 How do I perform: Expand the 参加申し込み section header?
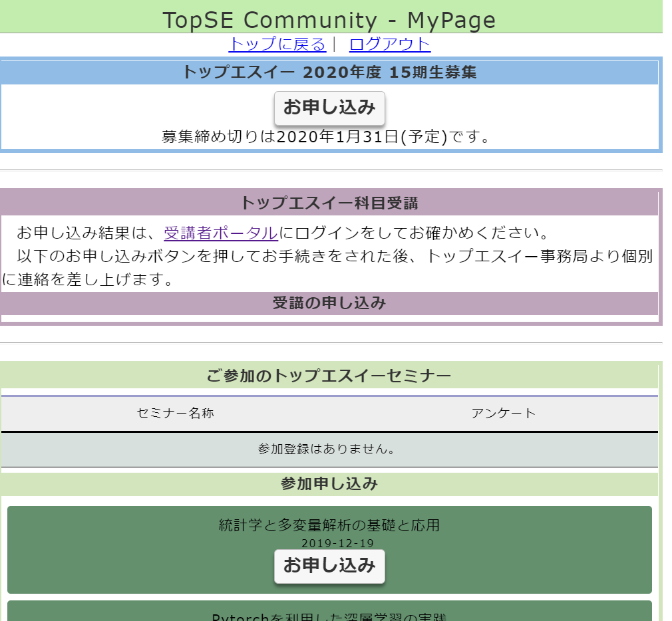point(329,484)
